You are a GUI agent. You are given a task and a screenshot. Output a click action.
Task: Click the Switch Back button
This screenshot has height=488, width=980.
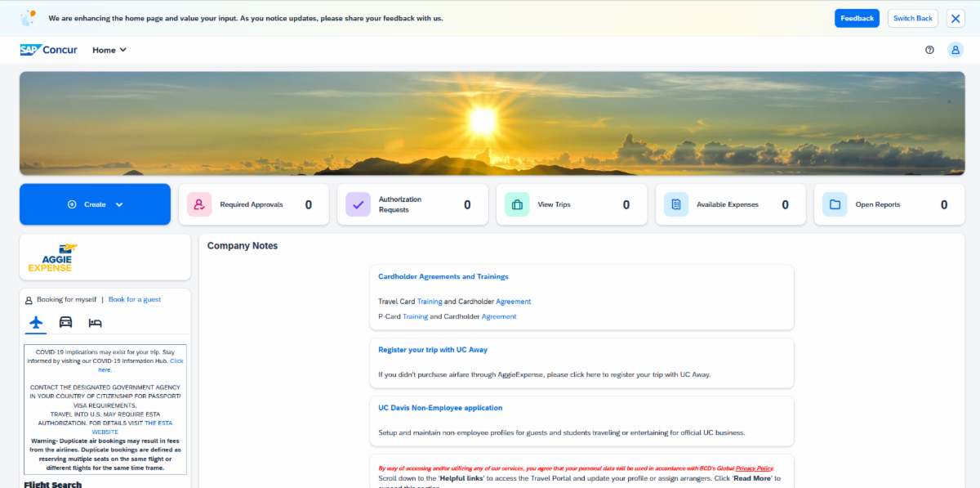[x=912, y=18]
